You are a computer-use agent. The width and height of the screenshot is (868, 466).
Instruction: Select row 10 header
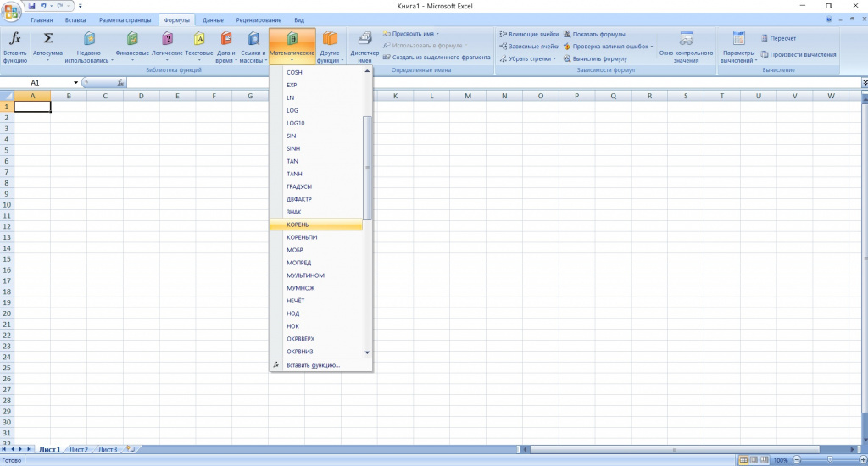(7, 205)
